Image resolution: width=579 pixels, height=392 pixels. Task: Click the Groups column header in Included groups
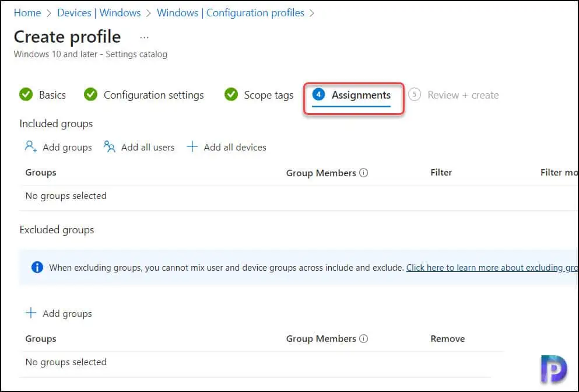click(41, 173)
